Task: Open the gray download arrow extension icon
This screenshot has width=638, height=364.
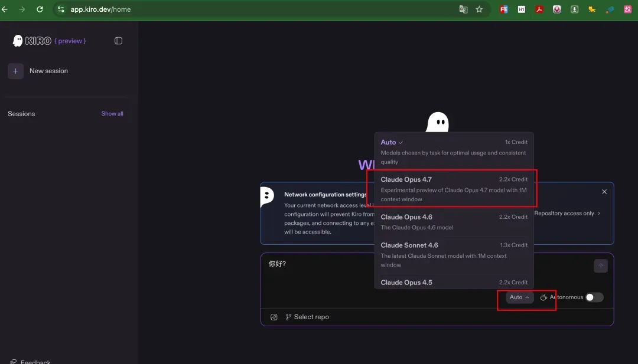Action: point(575,9)
